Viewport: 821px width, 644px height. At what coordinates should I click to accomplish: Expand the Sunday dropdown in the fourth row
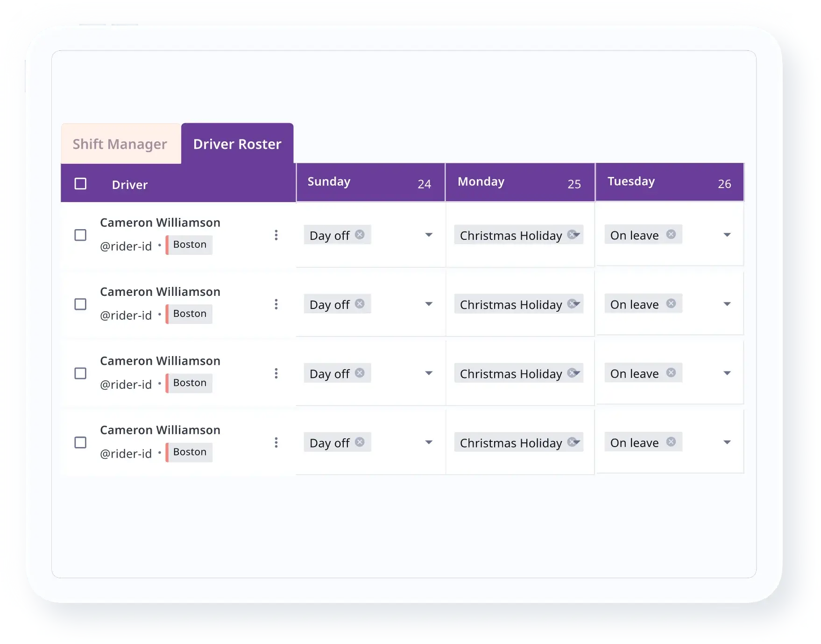(428, 442)
